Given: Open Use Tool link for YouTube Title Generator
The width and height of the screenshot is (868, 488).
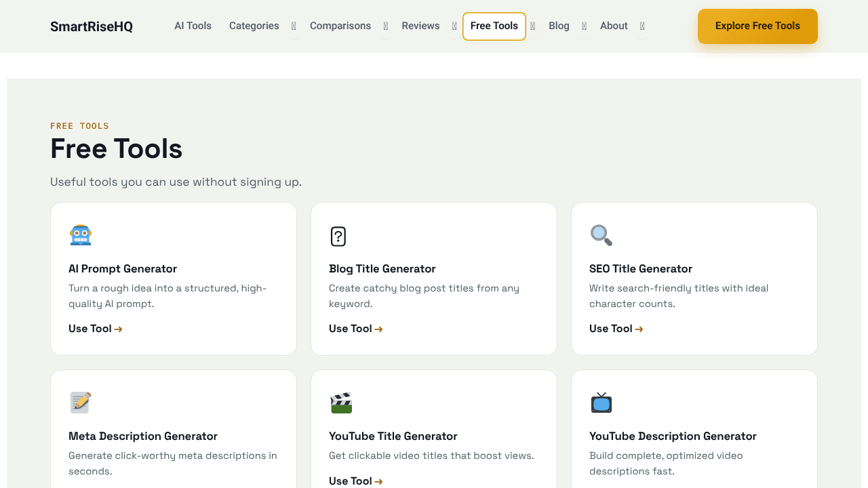Looking at the screenshot, I should pyautogui.click(x=356, y=481).
